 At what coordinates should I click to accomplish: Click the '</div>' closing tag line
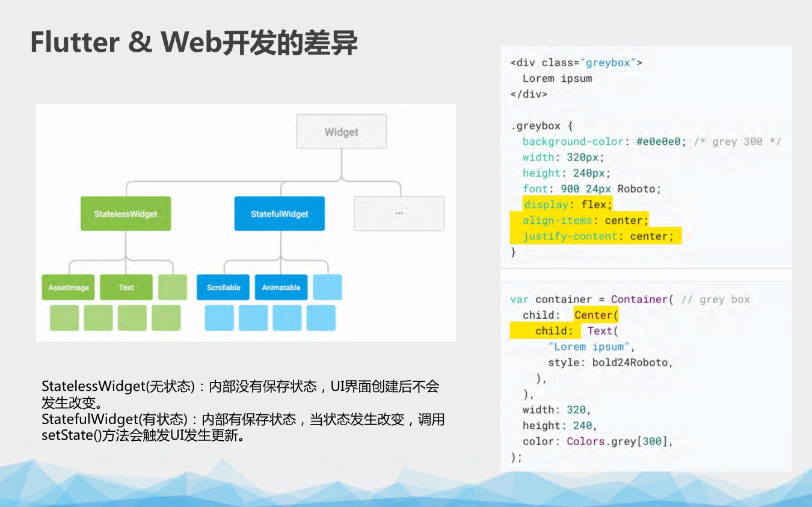(529, 94)
